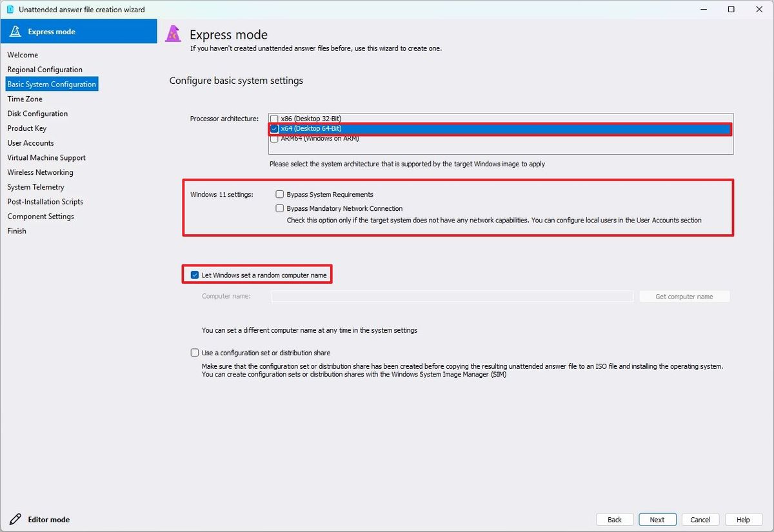Uncheck the x64 (Desktop 64-Bit) option

(x=274, y=128)
